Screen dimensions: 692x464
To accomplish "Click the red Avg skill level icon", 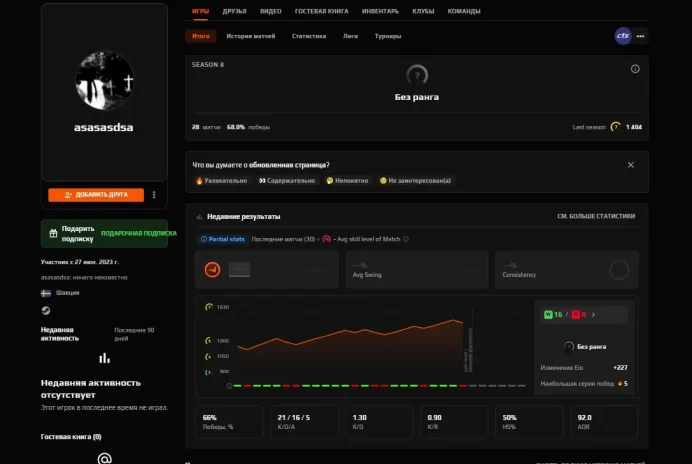I will tap(327, 239).
